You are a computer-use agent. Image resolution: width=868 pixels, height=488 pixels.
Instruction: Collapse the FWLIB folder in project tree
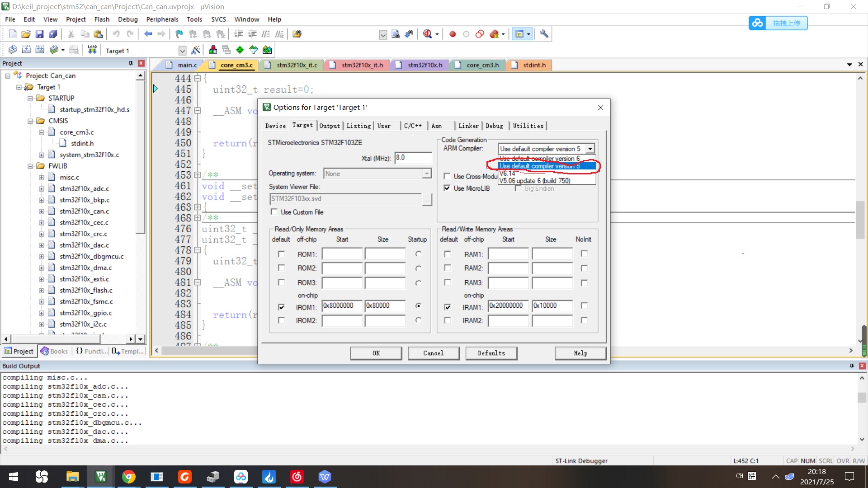tap(30, 166)
